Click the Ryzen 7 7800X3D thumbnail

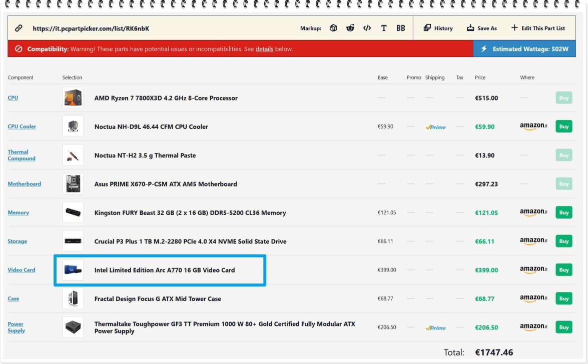pos(73,98)
